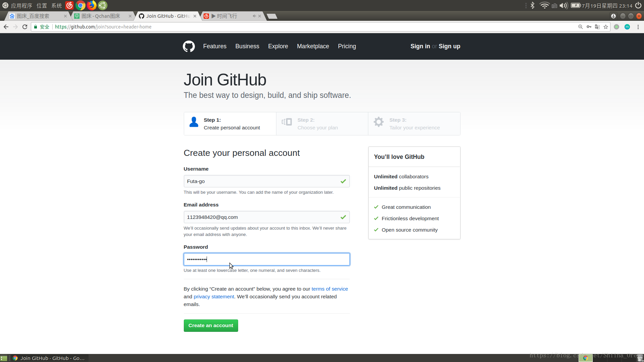This screenshot has width=644, height=362.
Task: Click the address bar URL
Action: point(103,27)
